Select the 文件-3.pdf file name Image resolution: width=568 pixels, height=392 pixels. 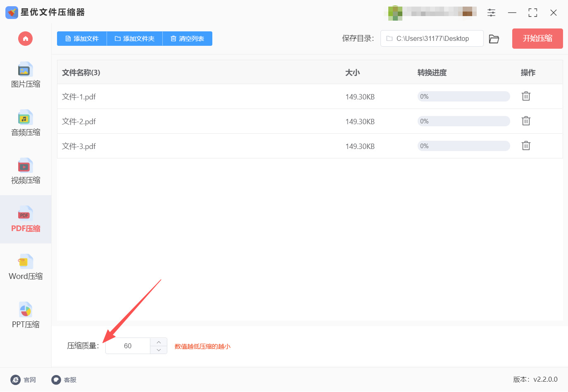pos(79,146)
